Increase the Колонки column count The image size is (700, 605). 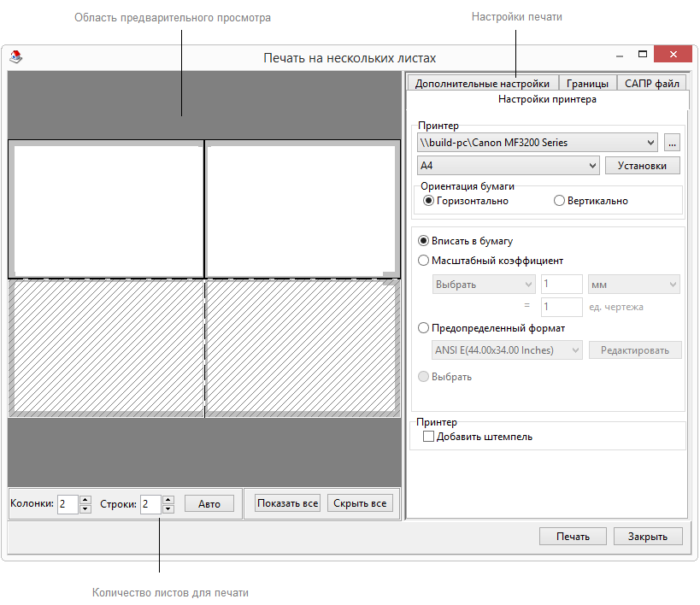point(85,499)
